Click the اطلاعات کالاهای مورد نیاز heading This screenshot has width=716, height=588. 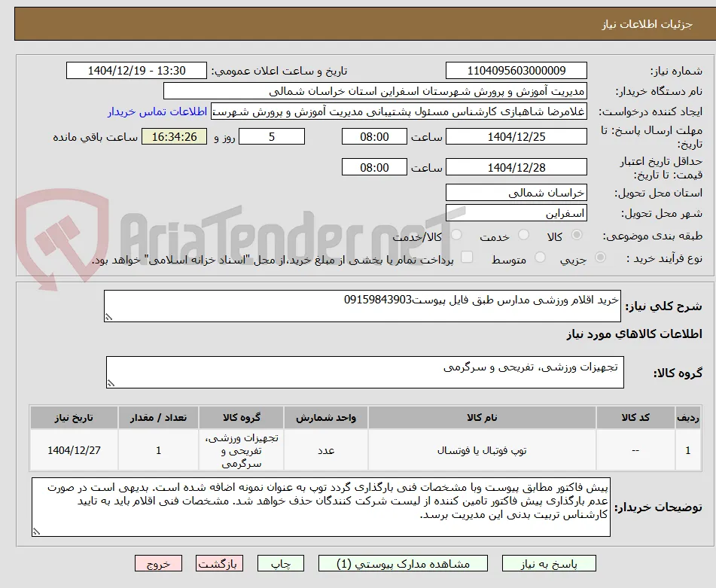click(634, 334)
